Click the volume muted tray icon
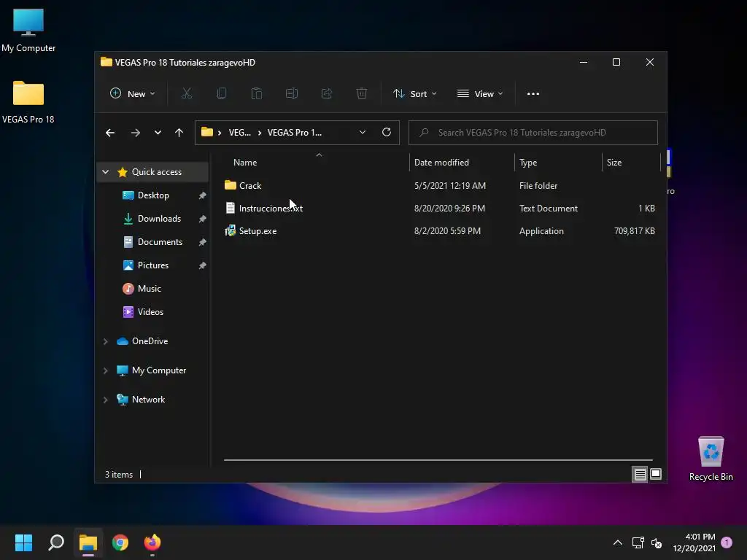747x560 pixels. coord(657,542)
